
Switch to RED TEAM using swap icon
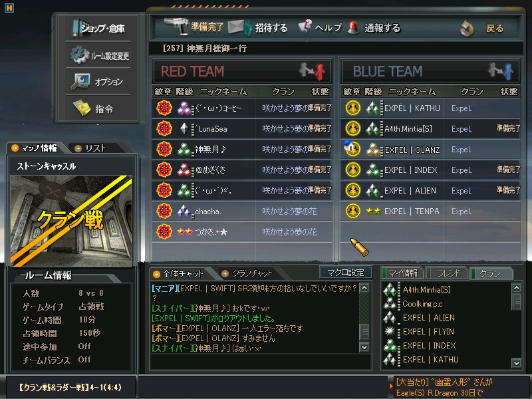tap(312, 71)
